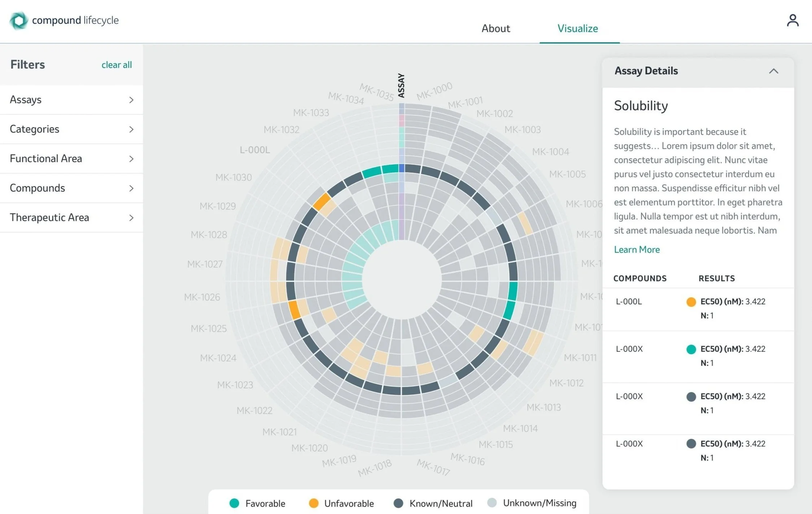Screen dimensions: 812x514
Task: Open the user profile icon
Action: click(x=793, y=21)
